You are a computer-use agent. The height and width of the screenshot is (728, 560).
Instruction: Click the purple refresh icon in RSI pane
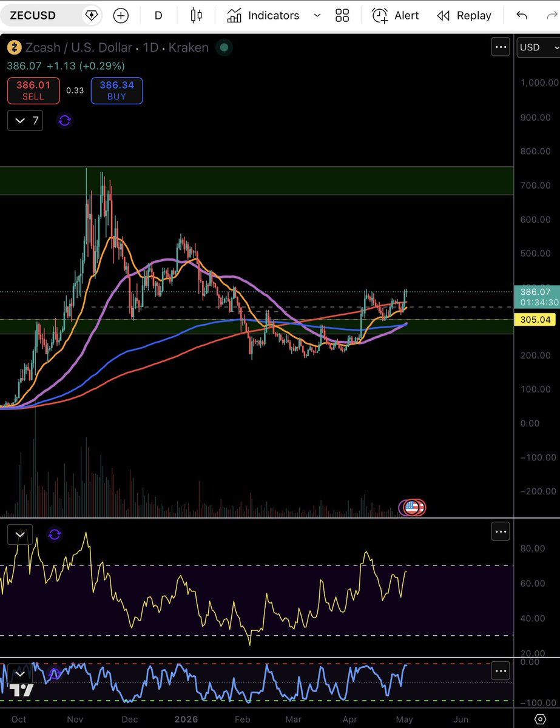point(55,534)
